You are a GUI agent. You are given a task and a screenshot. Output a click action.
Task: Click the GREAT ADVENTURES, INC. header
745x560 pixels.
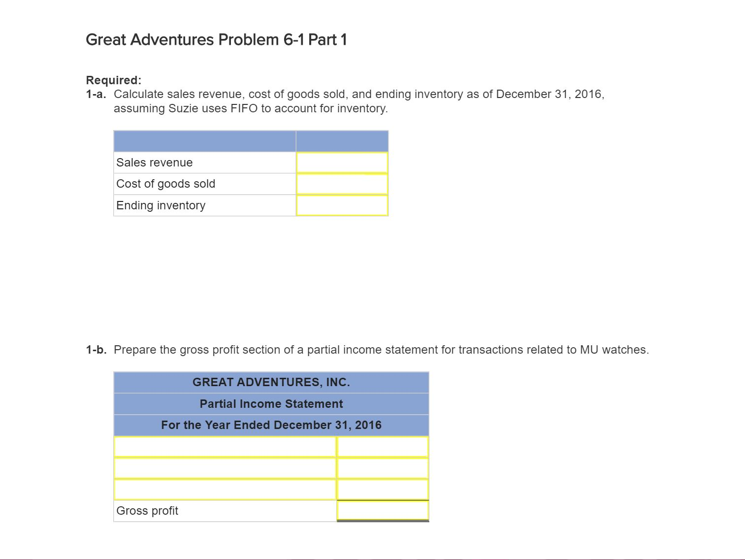tap(271, 382)
